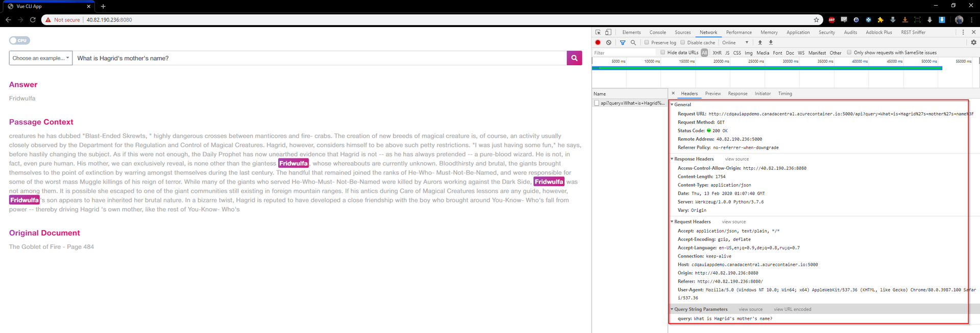The width and height of the screenshot is (980, 333).
Task: Activate the inspect element picker
Action: pos(598,32)
